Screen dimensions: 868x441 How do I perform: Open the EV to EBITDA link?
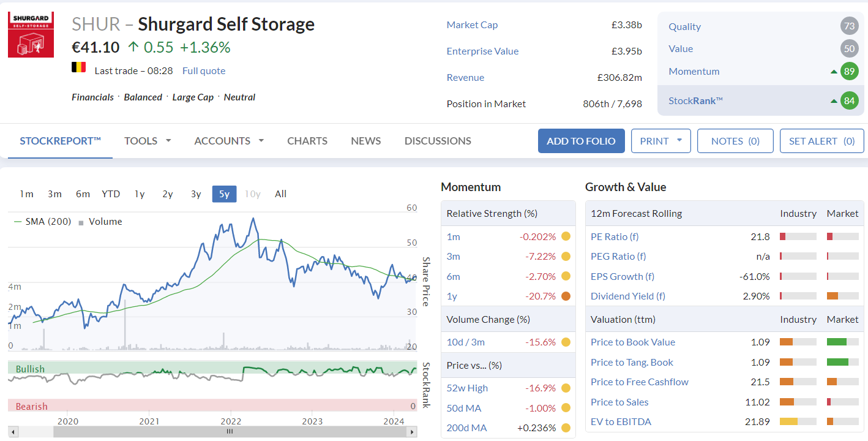click(621, 421)
